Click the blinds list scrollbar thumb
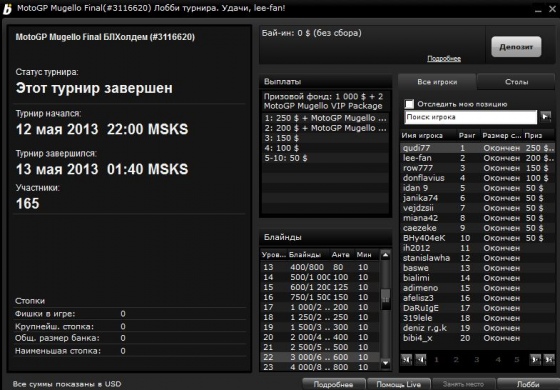This screenshot has width=560, height=390. tap(385, 299)
